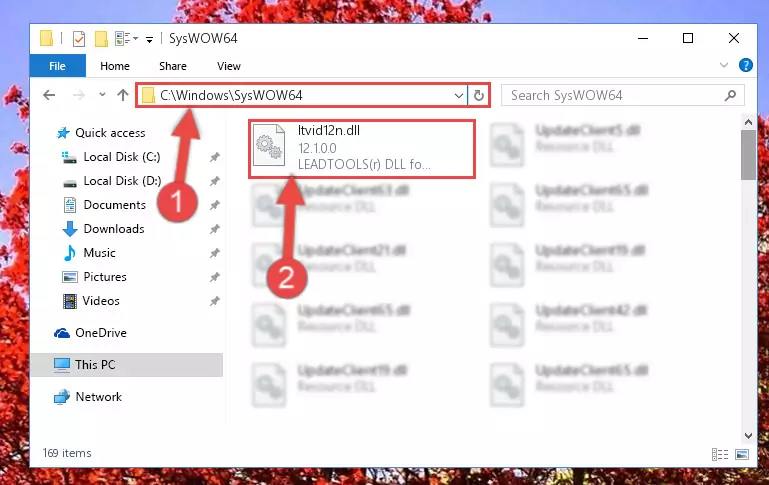Open Local Disk (D:) in sidebar
This screenshot has height=485, width=769.
coord(122,181)
